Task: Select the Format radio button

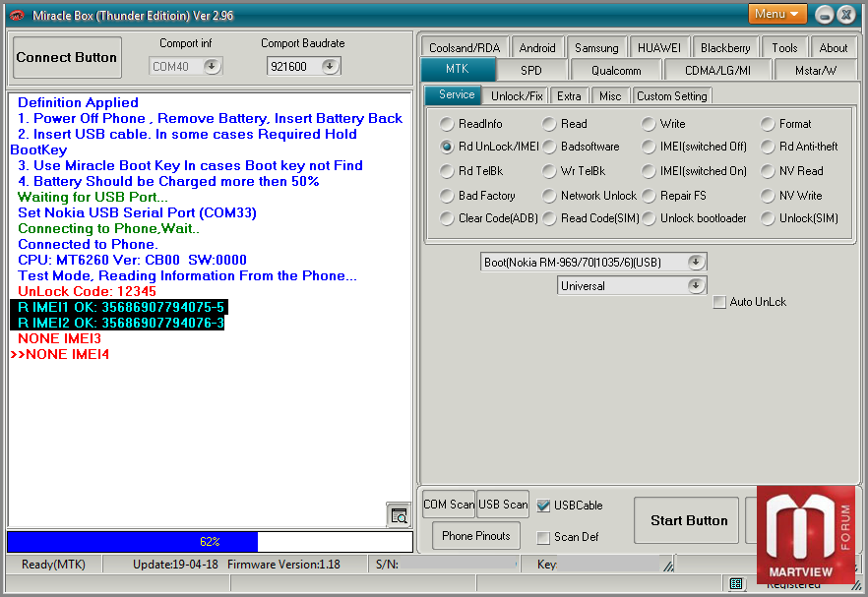Action: pos(768,124)
